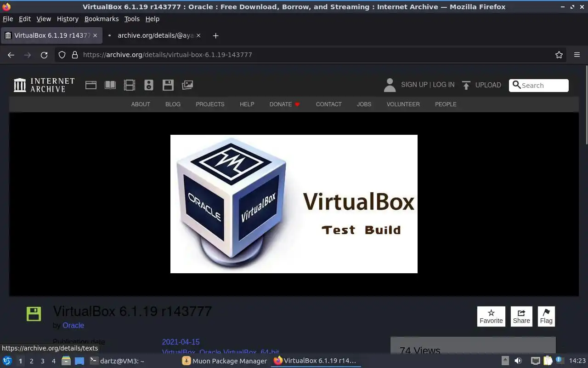Open the Software floppy disk icon
The image size is (588, 368).
pos(168,85)
